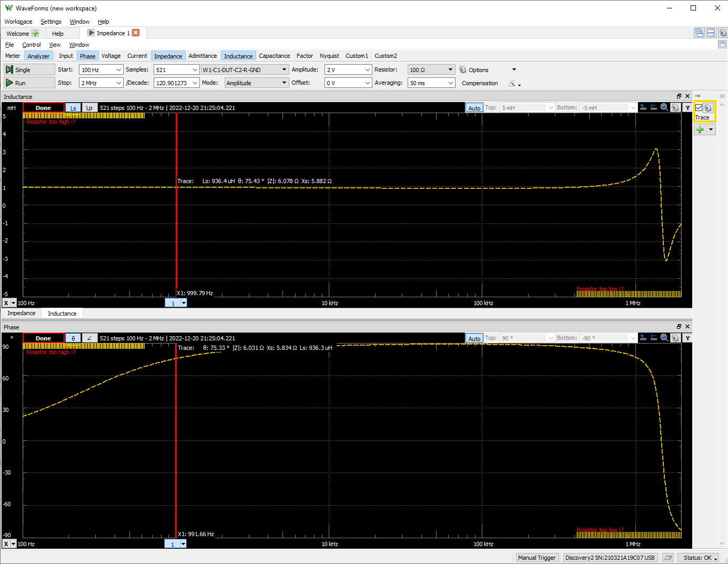Click the cascade windows icon in the top right
The image size is (728, 564).
[x=699, y=33]
